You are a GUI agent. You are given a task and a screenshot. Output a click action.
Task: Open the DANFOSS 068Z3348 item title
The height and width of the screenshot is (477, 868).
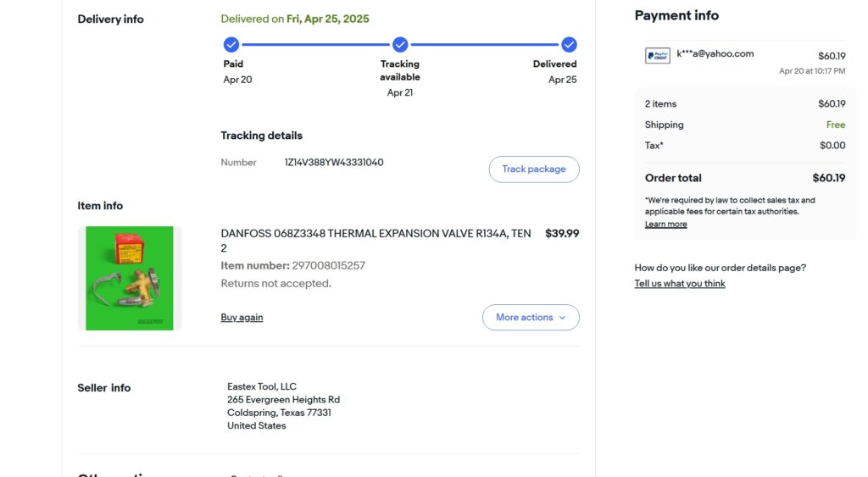coord(376,241)
